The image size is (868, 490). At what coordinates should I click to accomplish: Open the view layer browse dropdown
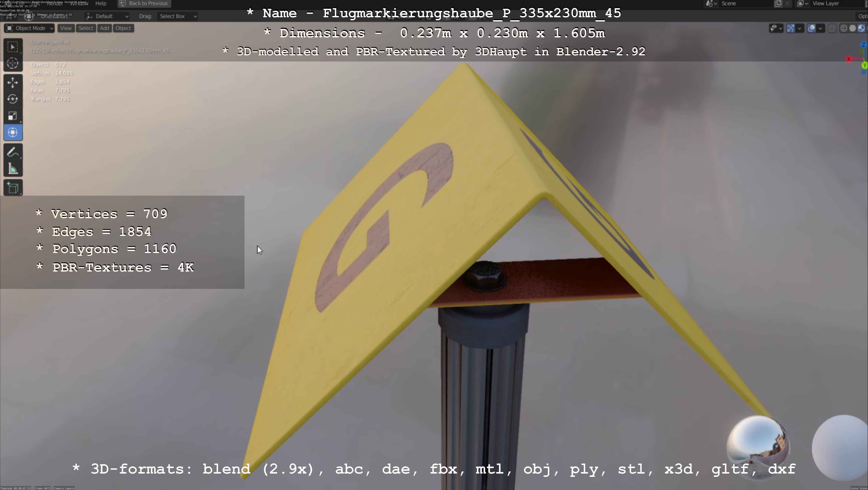[803, 3]
